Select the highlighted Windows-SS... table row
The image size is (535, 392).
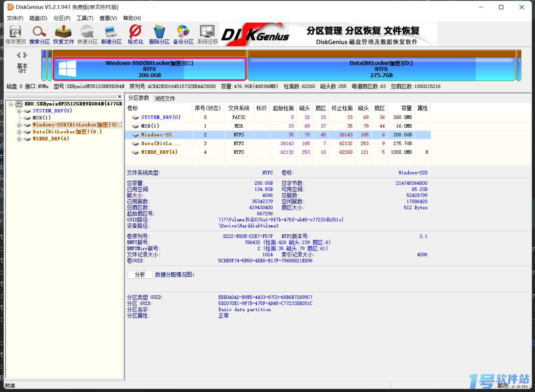[278, 135]
